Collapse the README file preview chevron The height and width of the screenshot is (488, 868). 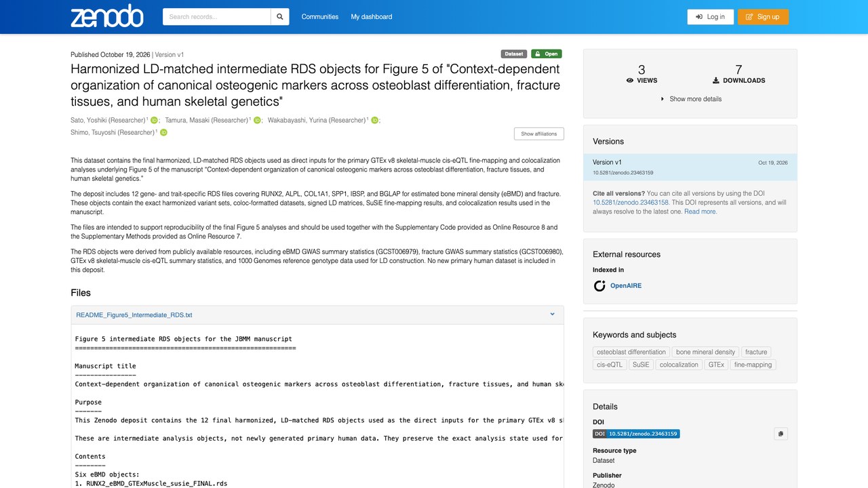552,314
